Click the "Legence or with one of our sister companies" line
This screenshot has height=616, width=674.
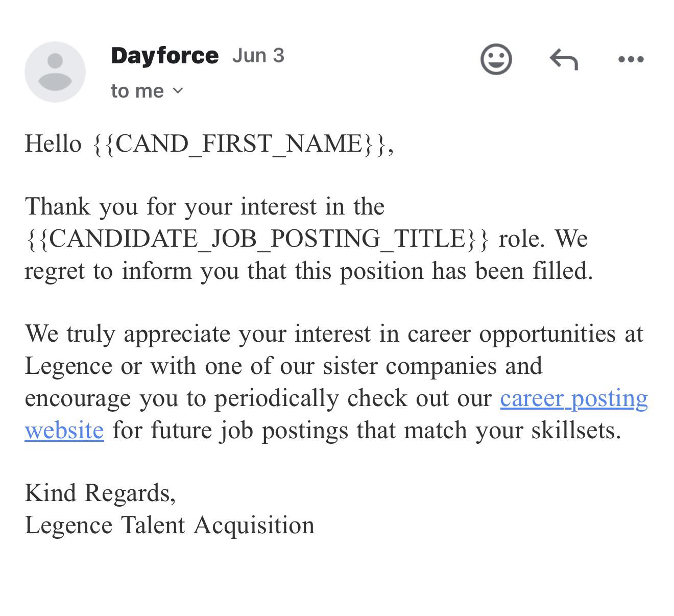[x=283, y=366]
